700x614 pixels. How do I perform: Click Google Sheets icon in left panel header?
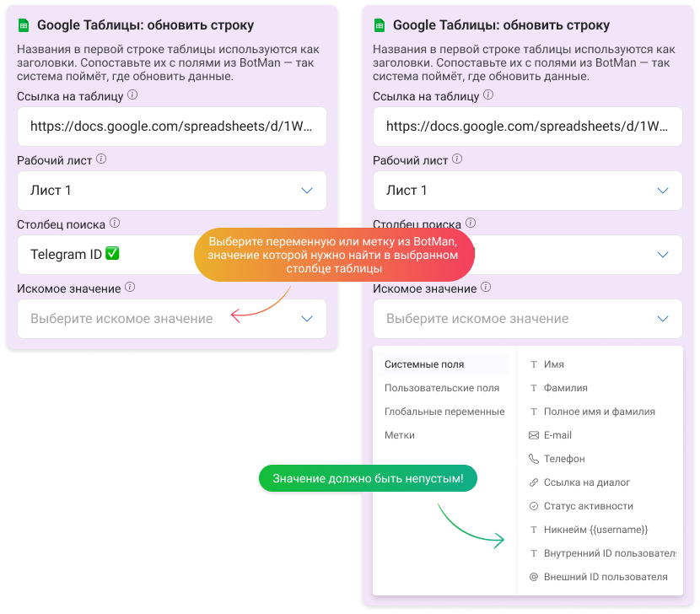pos(24,26)
